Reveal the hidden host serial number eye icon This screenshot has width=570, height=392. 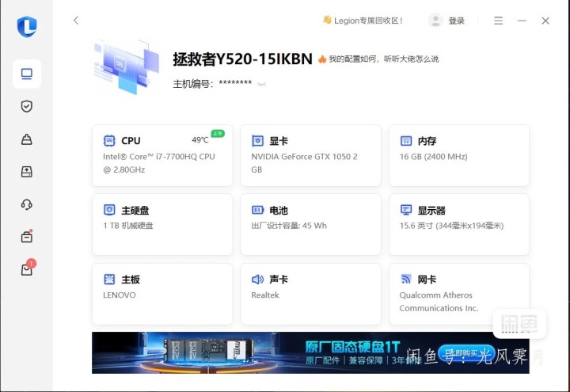point(261,85)
